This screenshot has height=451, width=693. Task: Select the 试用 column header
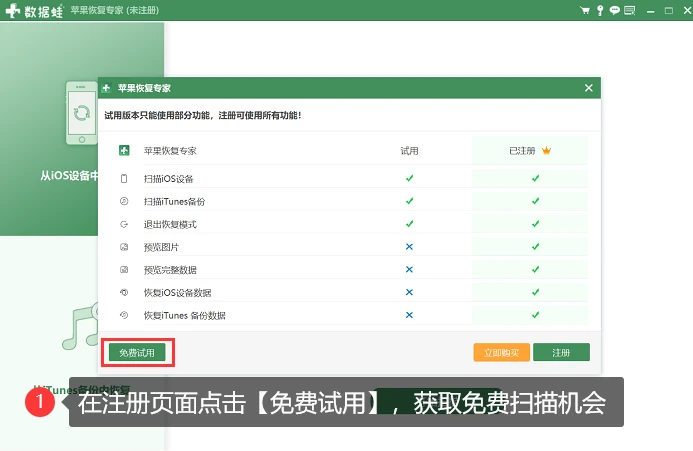click(x=409, y=151)
